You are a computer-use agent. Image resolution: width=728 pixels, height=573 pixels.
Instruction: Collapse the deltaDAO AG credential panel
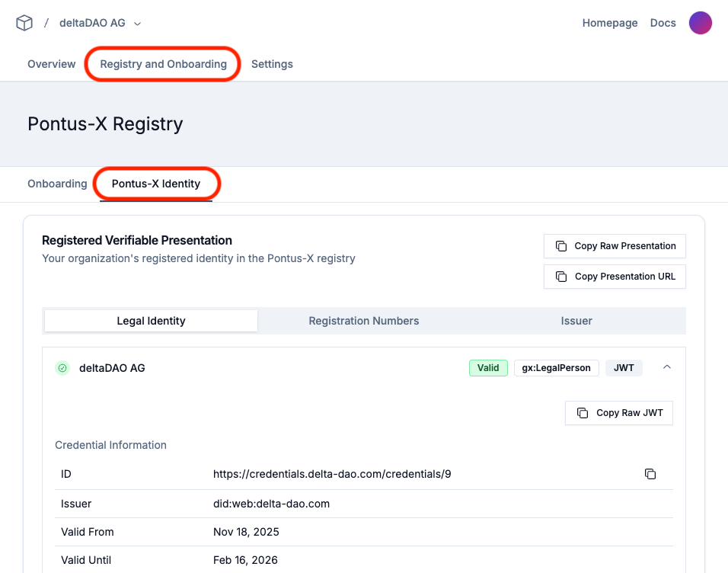(x=666, y=367)
